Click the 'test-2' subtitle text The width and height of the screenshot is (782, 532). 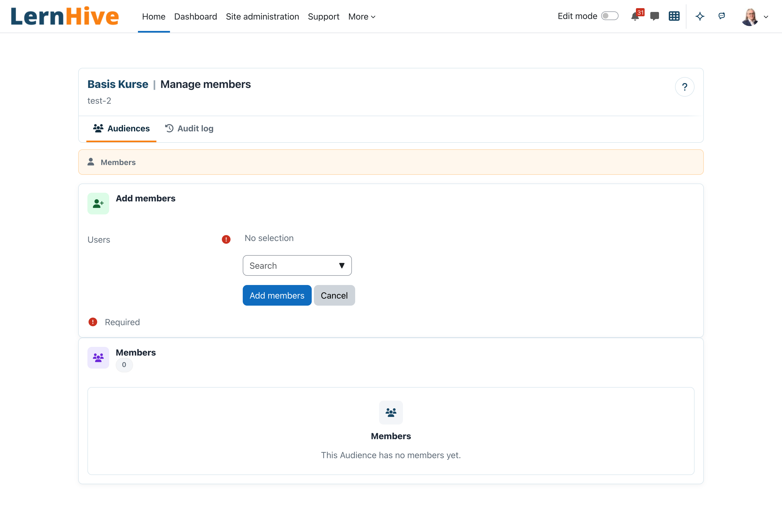tap(99, 100)
